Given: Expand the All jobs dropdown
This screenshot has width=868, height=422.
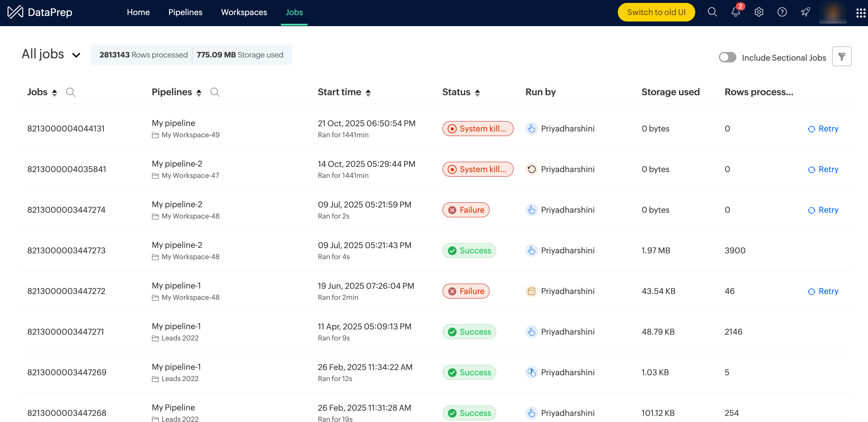Looking at the screenshot, I should 77,55.
